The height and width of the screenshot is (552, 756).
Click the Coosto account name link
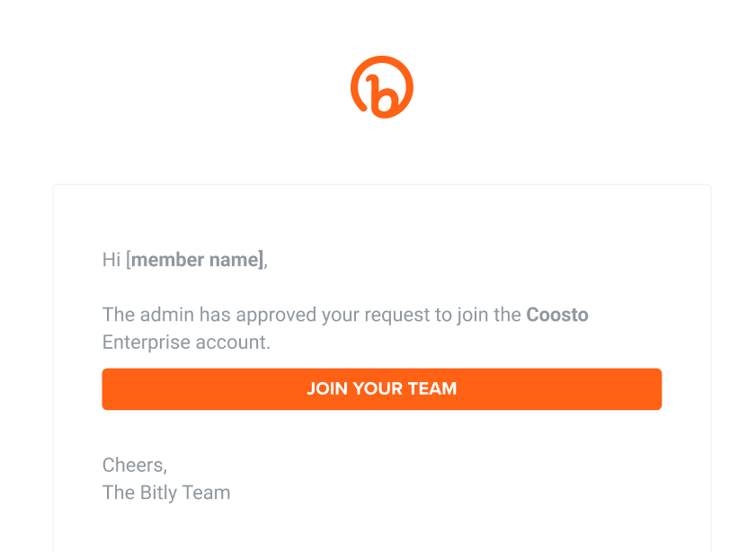(x=557, y=315)
